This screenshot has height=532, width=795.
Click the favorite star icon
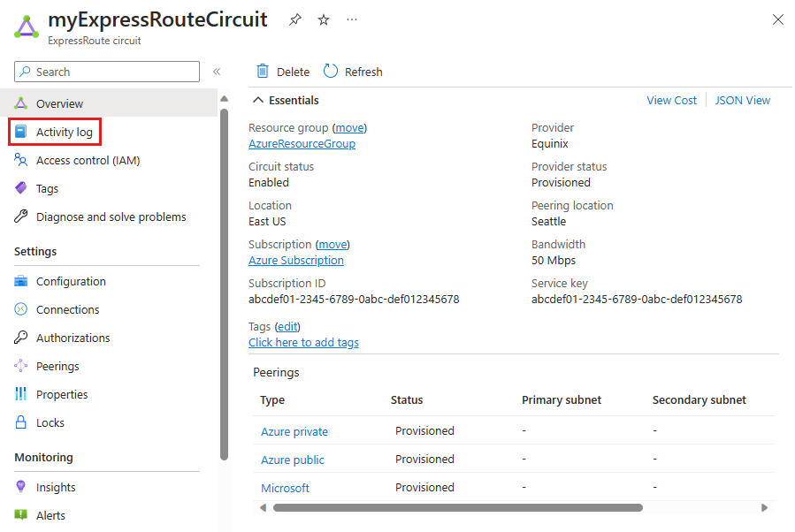coord(324,19)
